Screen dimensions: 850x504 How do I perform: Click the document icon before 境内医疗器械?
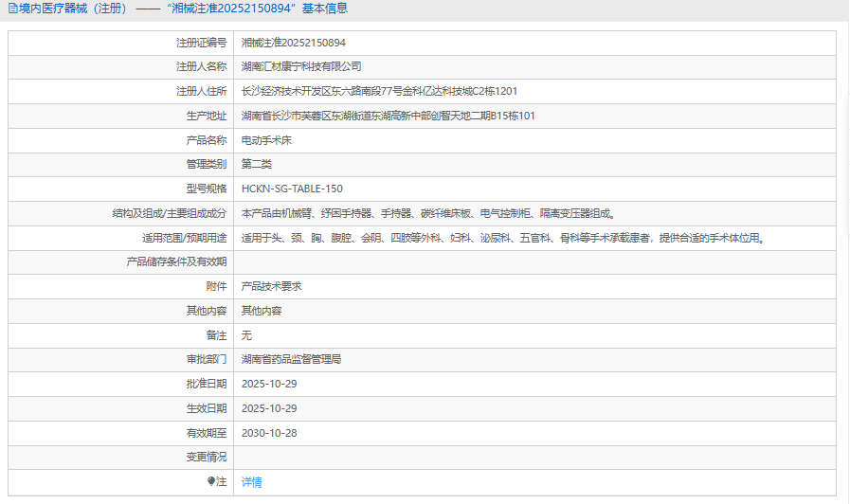click(x=11, y=9)
